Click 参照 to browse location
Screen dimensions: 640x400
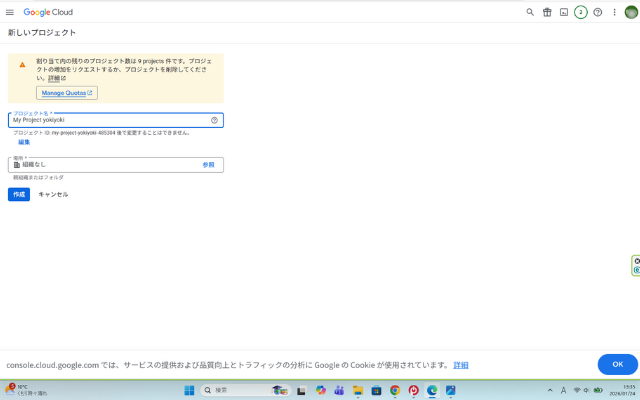point(208,164)
